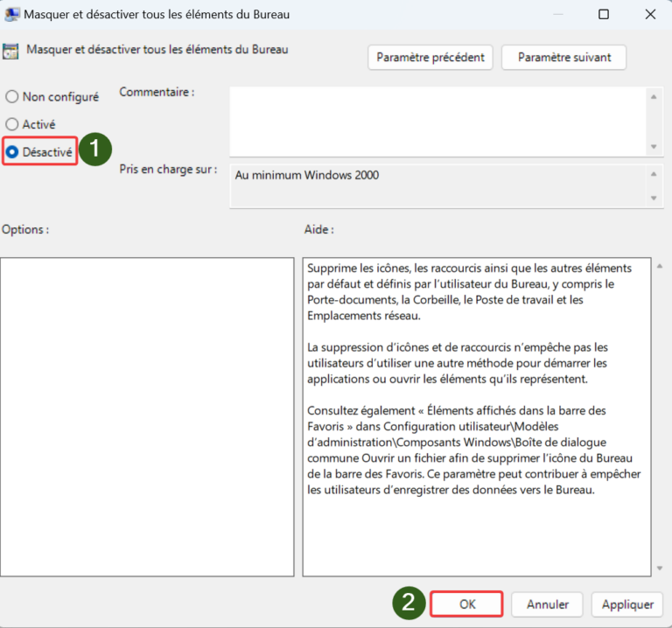Image resolution: width=672 pixels, height=628 pixels.
Task: Click the policy icon in the title bar
Action: [13, 14]
